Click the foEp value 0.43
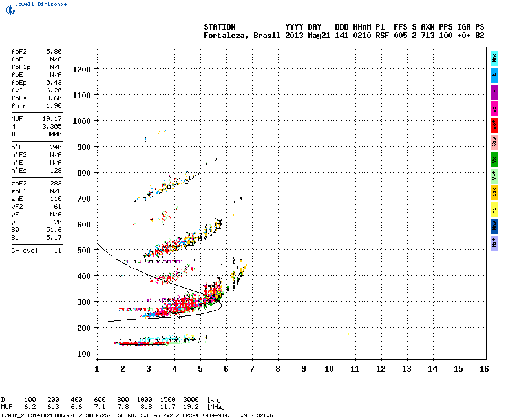Screen dimensions: 517x420 tap(54, 83)
